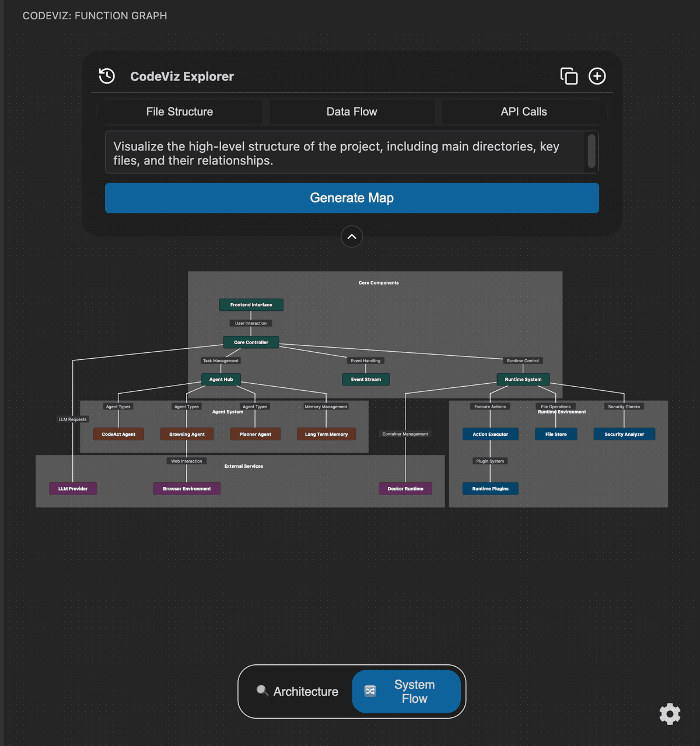700x746 pixels.
Task: Click the magnifier icon beside Architecture
Action: (262, 691)
